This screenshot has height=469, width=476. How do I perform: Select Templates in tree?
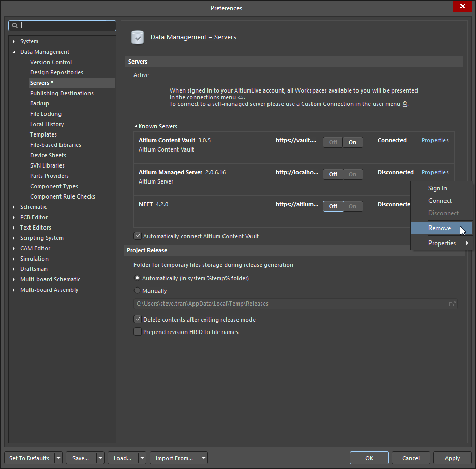43,134
